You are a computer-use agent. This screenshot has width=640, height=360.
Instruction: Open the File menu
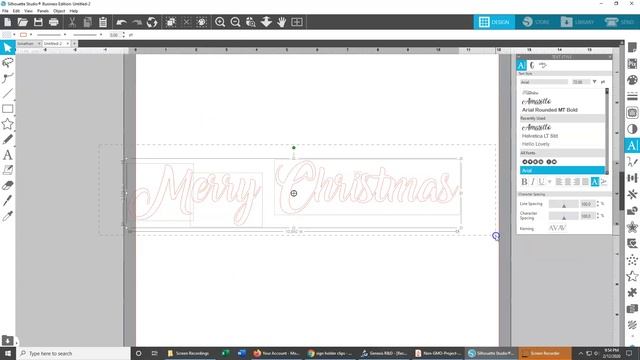pyautogui.click(x=5, y=11)
